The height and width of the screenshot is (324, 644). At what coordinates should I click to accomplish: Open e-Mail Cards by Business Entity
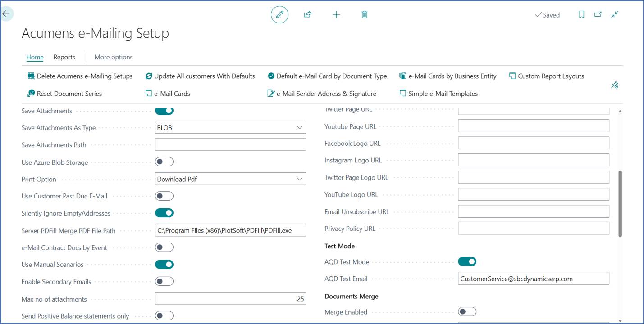448,76
